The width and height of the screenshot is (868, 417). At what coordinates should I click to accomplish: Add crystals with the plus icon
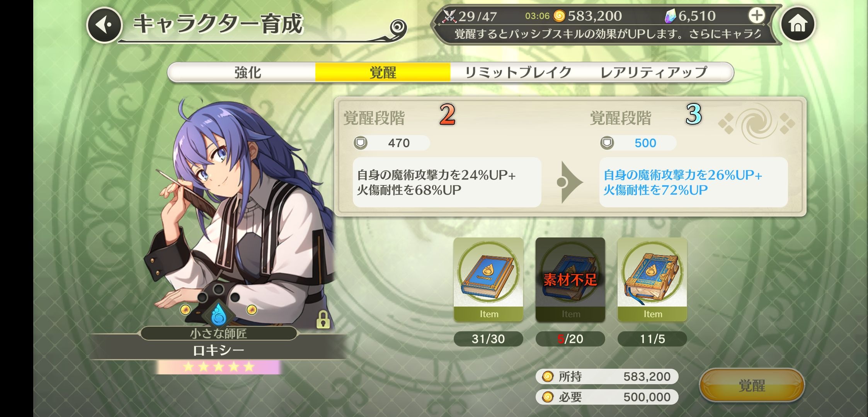[756, 16]
